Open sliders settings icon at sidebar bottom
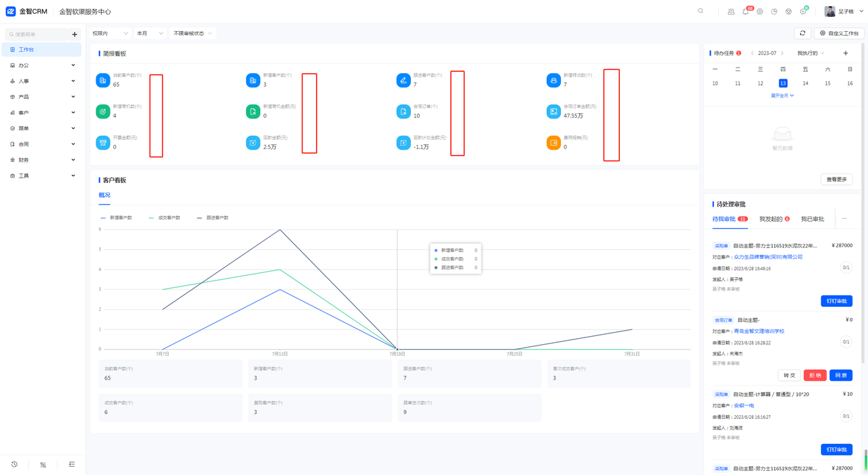The image size is (868, 475). tap(43, 464)
